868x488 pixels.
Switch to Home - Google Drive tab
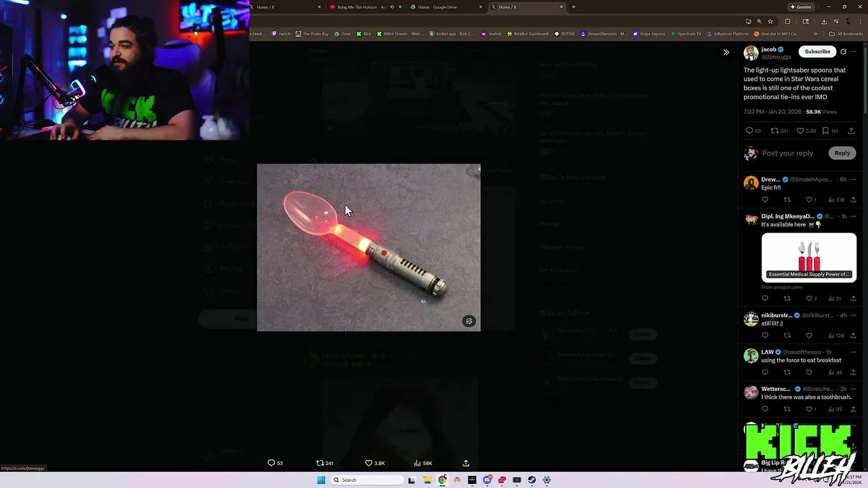445,7
